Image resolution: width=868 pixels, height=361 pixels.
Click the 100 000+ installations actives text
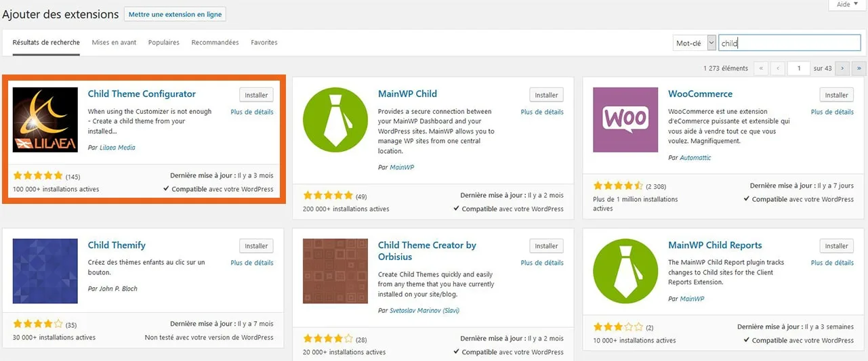point(56,189)
